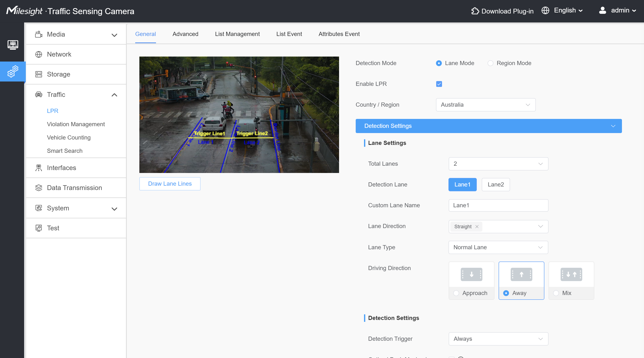
Task: Select the Lane2 detection lane button
Action: [x=495, y=184]
